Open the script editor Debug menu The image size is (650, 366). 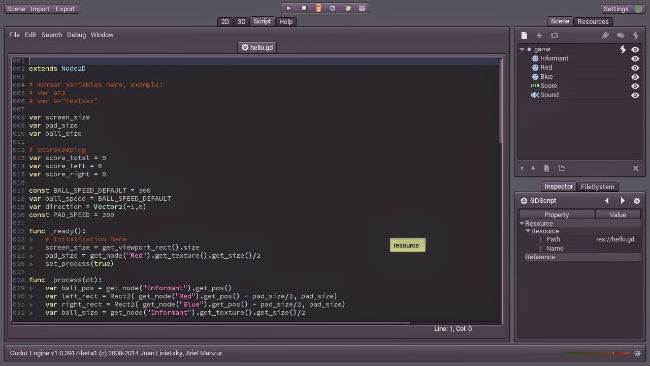point(76,35)
